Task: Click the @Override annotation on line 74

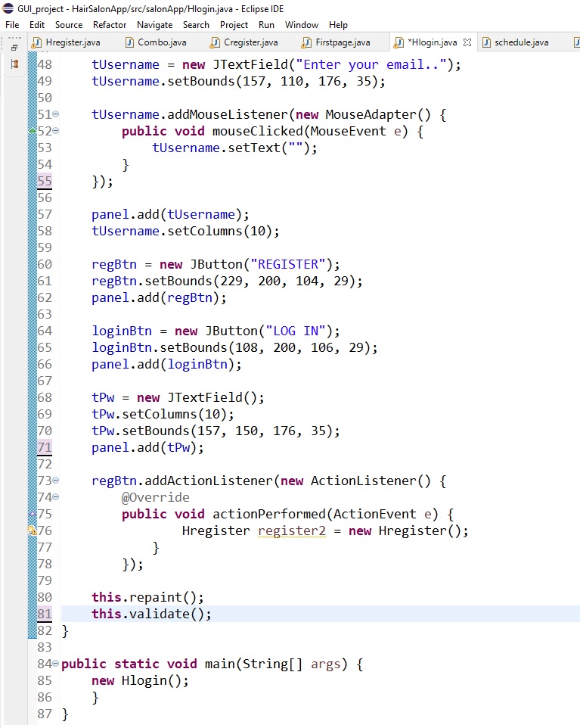Action: pos(156,497)
